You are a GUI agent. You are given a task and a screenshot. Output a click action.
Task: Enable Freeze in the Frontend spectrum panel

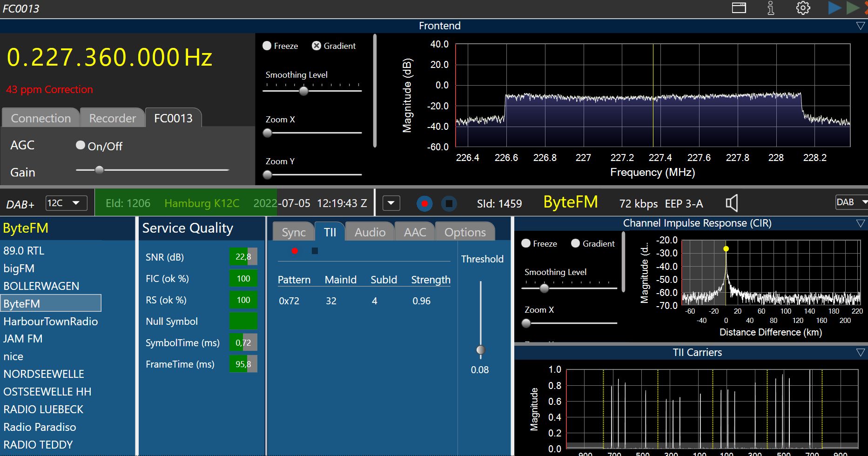267,46
